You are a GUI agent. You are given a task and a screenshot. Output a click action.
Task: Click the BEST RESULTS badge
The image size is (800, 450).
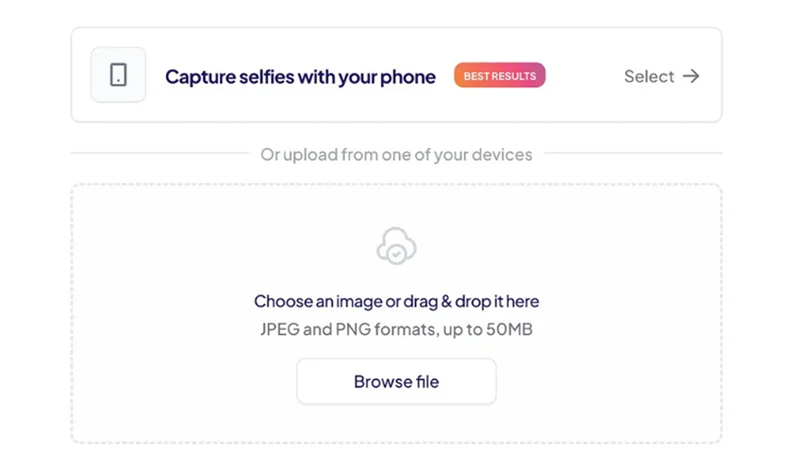(x=499, y=76)
